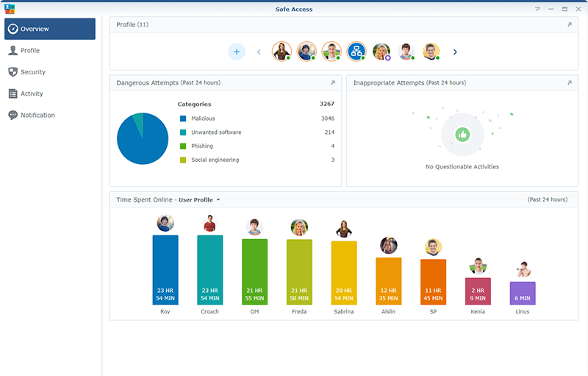Screen dimensions: 588x376
Task: Click the Security shield icon
Action: [x=12, y=72]
